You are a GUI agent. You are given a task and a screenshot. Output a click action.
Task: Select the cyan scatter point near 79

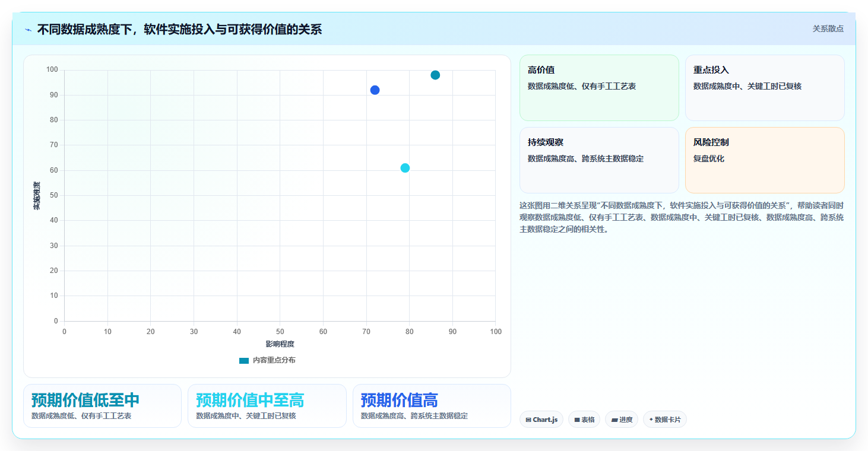point(405,168)
